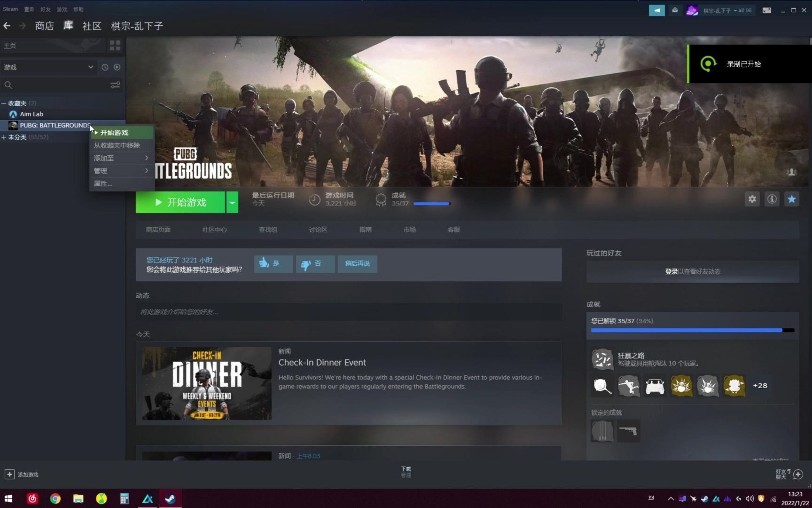Expand the 添加至 submenu
This screenshot has width=812, height=508.
tap(121, 158)
